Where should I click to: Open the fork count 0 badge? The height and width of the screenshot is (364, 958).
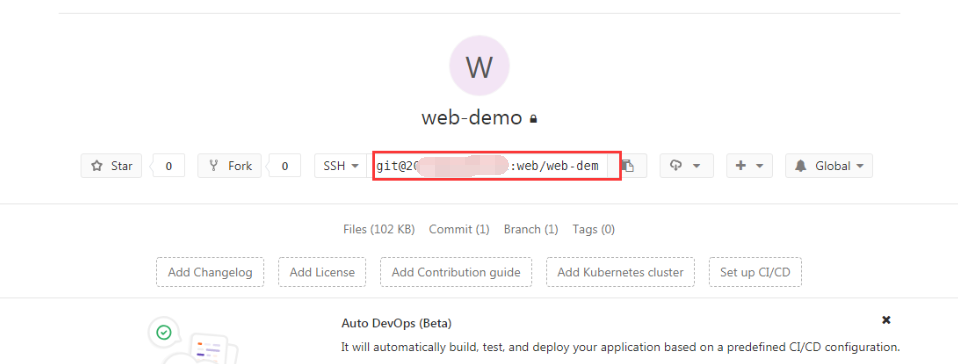[285, 166]
